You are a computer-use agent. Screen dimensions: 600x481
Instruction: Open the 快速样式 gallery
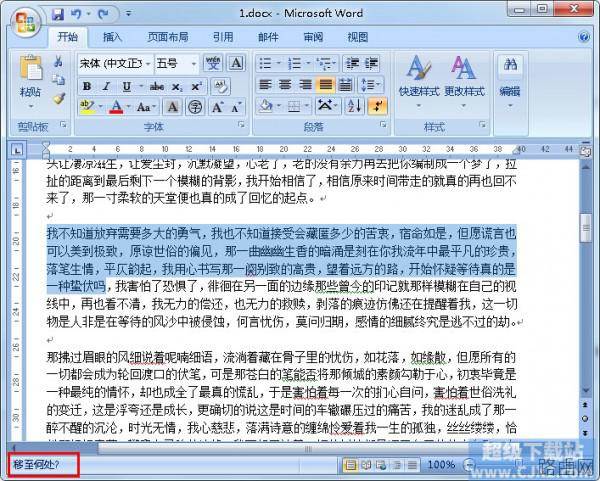[419, 82]
